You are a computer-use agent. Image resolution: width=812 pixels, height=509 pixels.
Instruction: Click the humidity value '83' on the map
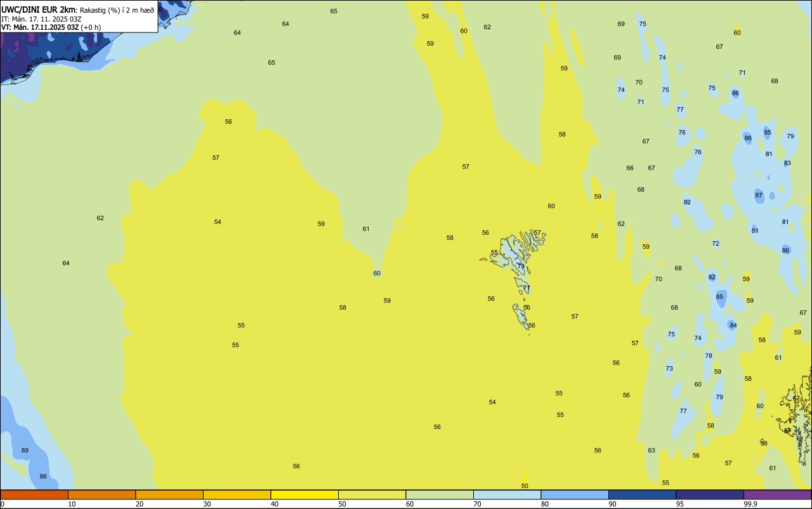pos(787,163)
